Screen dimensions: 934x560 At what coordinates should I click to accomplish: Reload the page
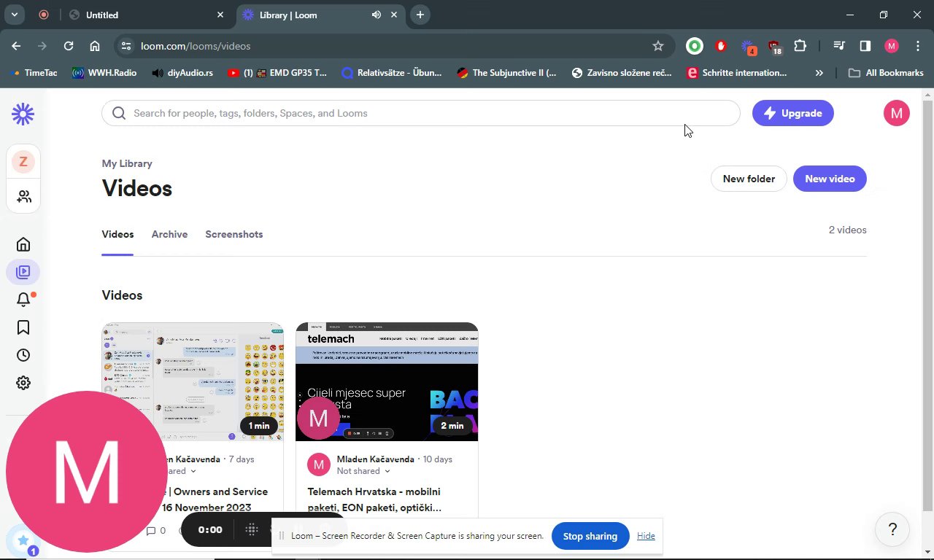(x=69, y=46)
